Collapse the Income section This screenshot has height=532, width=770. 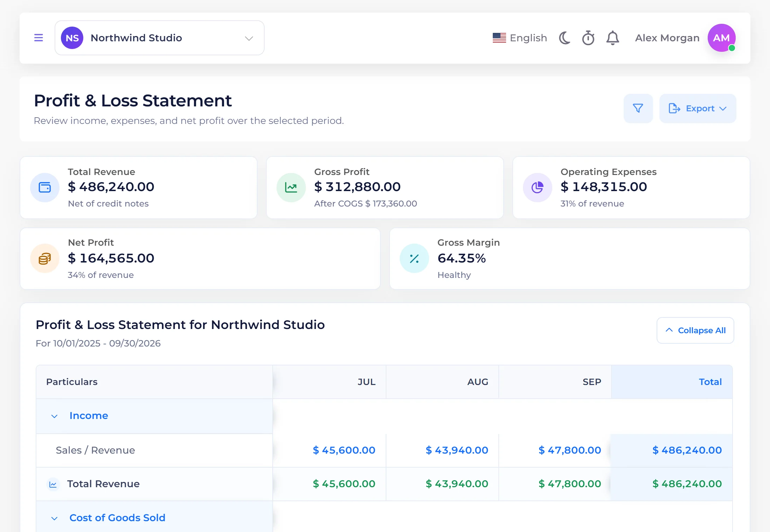point(54,416)
